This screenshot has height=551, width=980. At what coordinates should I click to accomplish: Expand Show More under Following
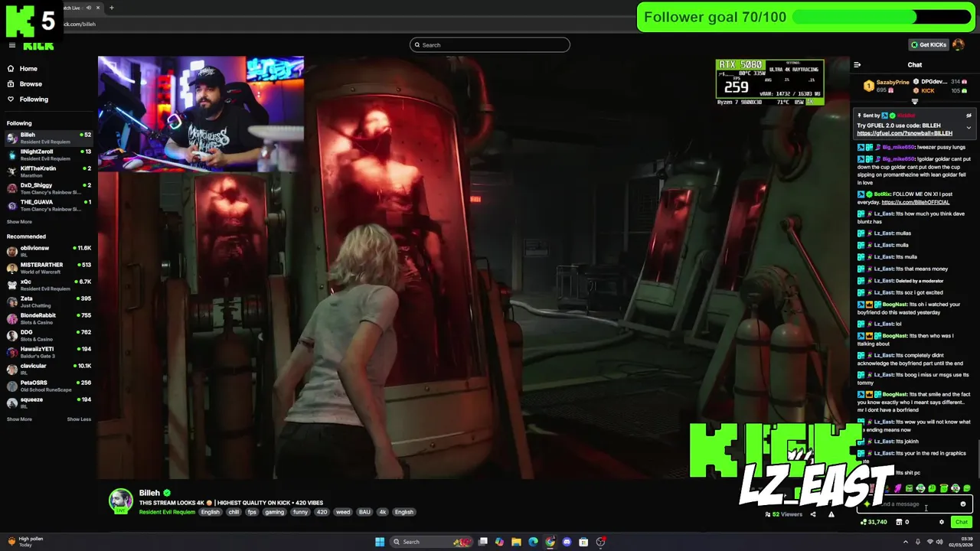19,222
